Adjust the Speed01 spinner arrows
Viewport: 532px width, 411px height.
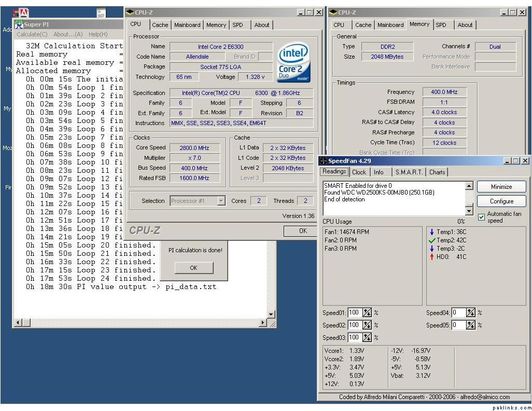[x=367, y=312]
